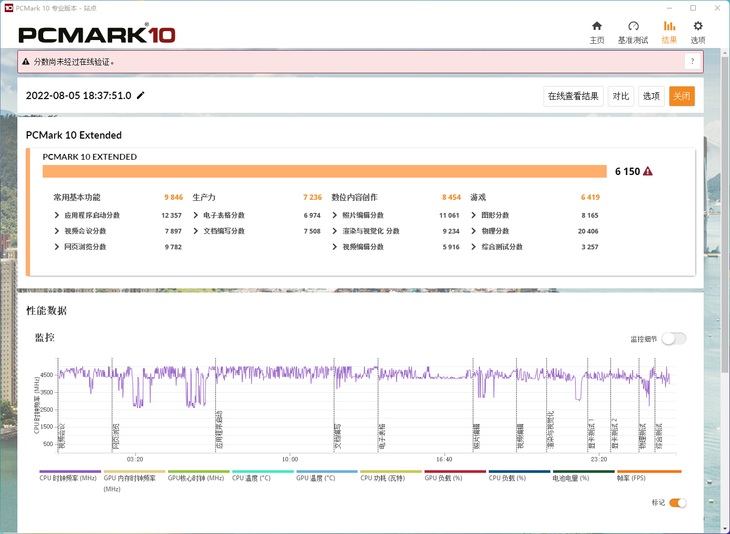730x534 pixels.
Task: Click the 选项 button in result header
Action: tap(651, 96)
